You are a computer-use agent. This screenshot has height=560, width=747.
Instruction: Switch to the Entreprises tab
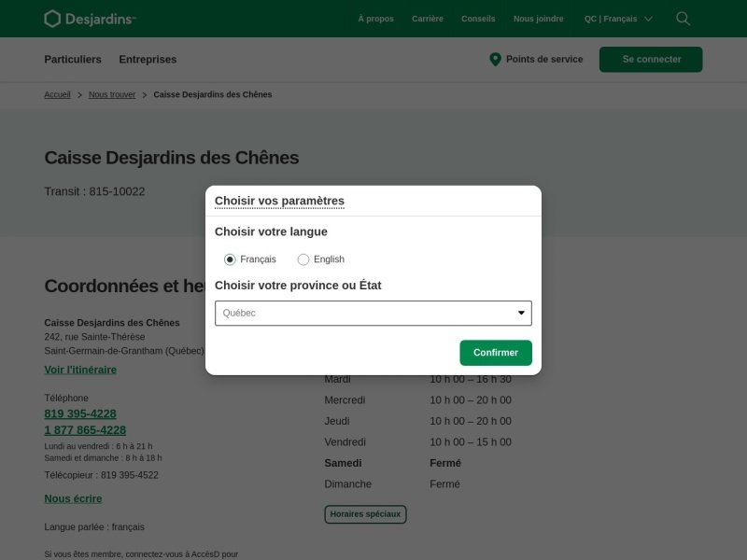pyautogui.click(x=148, y=60)
